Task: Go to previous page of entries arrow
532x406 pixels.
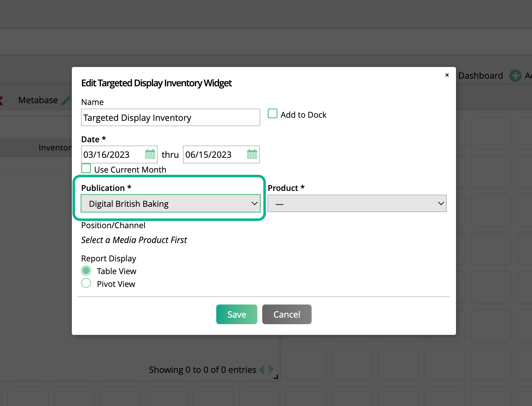Action: pos(262,370)
